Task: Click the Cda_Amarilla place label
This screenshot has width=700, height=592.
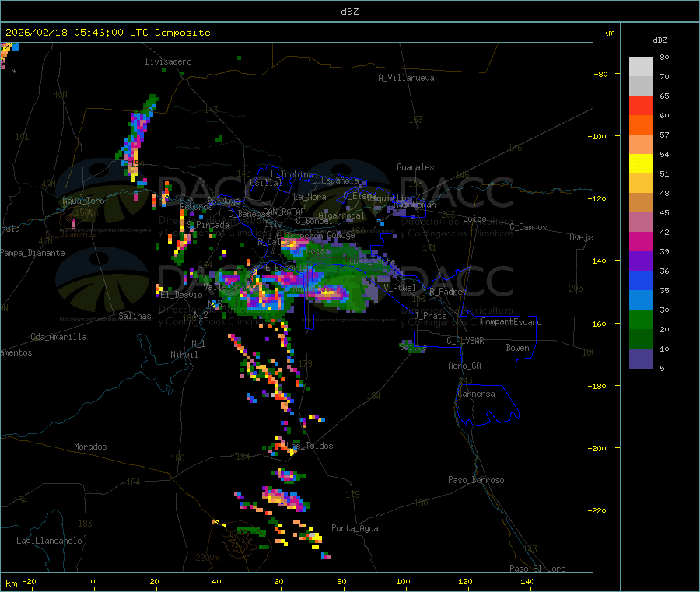Action: pyautogui.click(x=58, y=337)
